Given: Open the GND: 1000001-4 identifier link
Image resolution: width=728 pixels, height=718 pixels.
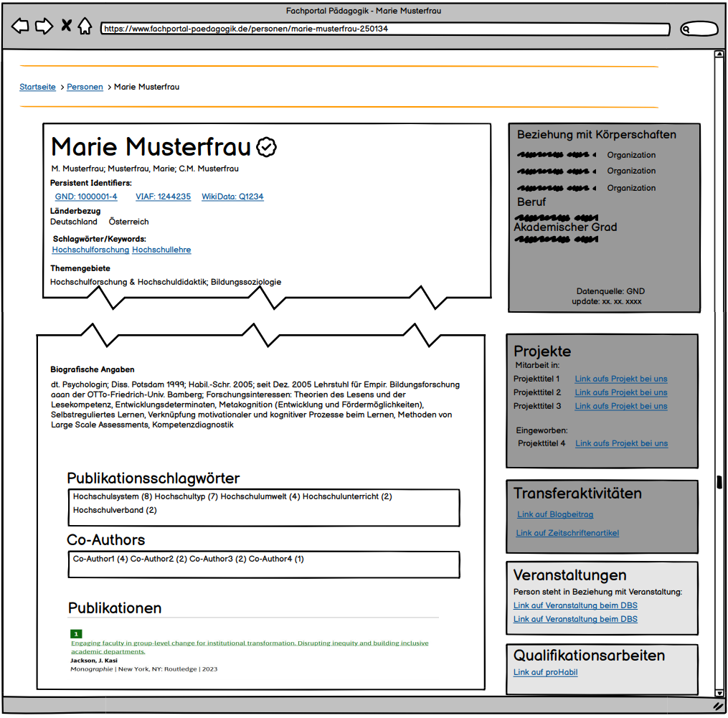Looking at the screenshot, I should (86, 197).
